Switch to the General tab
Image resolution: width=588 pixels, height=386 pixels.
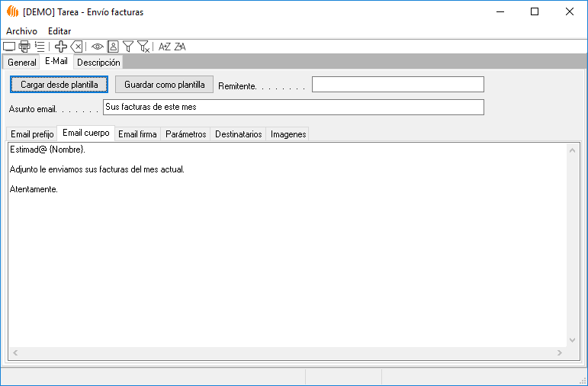click(x=21, y=63)
